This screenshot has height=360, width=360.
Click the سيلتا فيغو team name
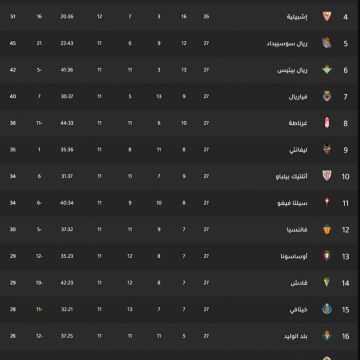point(293,203)
